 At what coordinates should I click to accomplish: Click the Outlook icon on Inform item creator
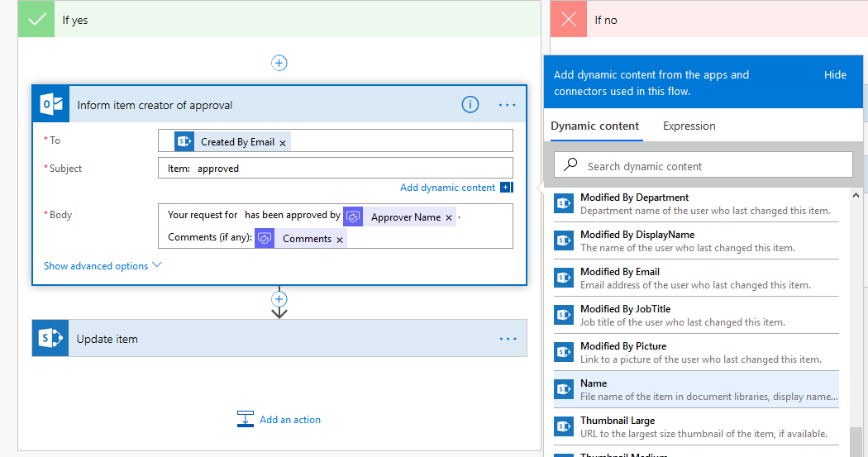pyautogui.click(x=51, y=105)
